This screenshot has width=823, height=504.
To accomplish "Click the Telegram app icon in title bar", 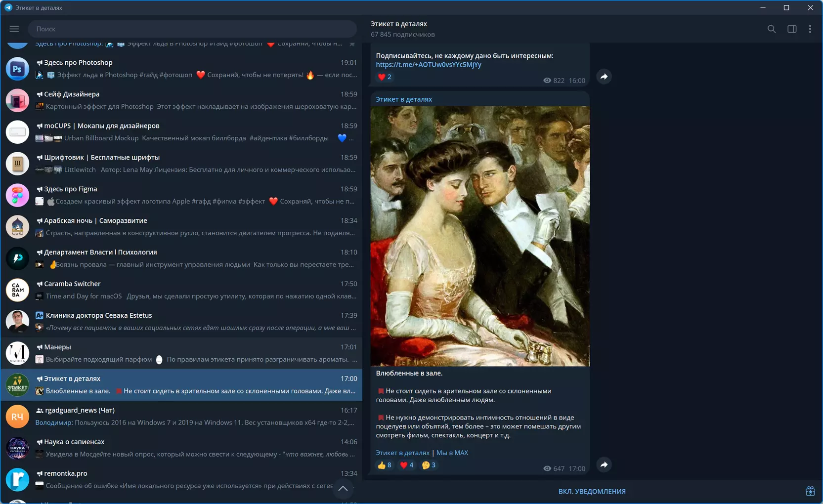I will pyautogui.click(x=8, y=7).
